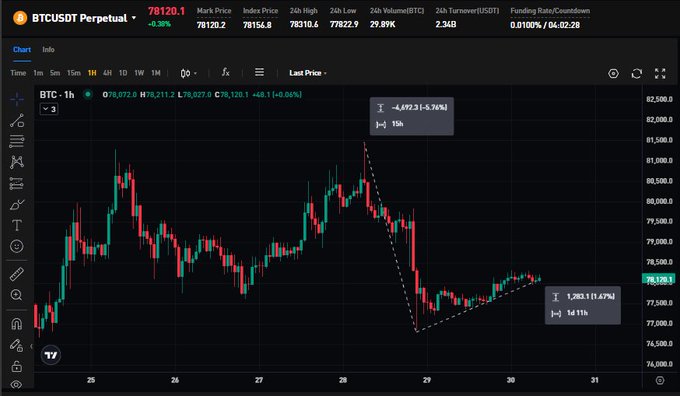Click the Bitcoin coin logo
This screenshot has width=680, height=396.
point(20,18)
